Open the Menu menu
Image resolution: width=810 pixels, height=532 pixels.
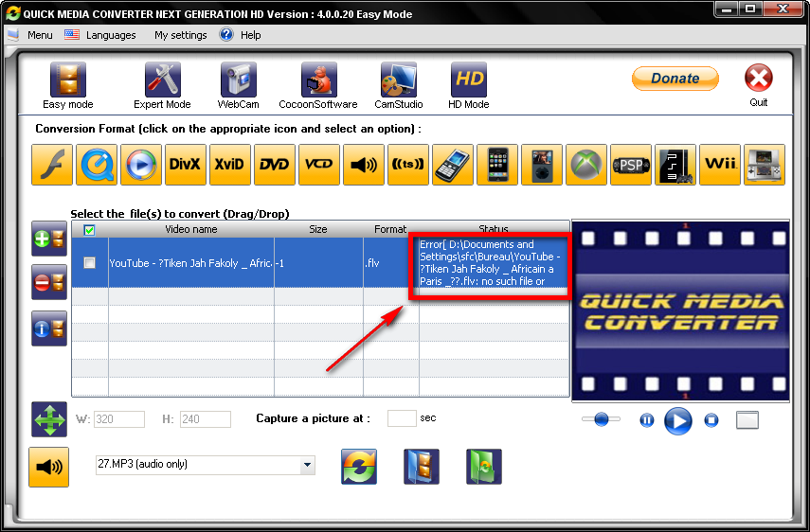point(40,35)
